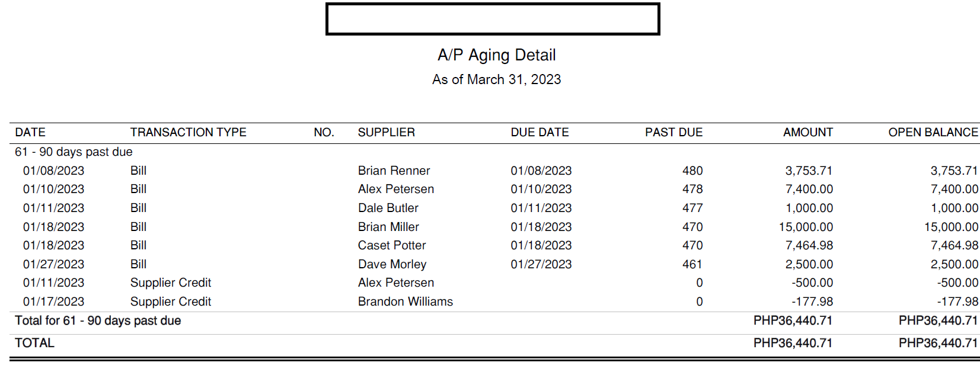Click the empty company name box at top
Viewport: 980px width, 369px height.
492,19
